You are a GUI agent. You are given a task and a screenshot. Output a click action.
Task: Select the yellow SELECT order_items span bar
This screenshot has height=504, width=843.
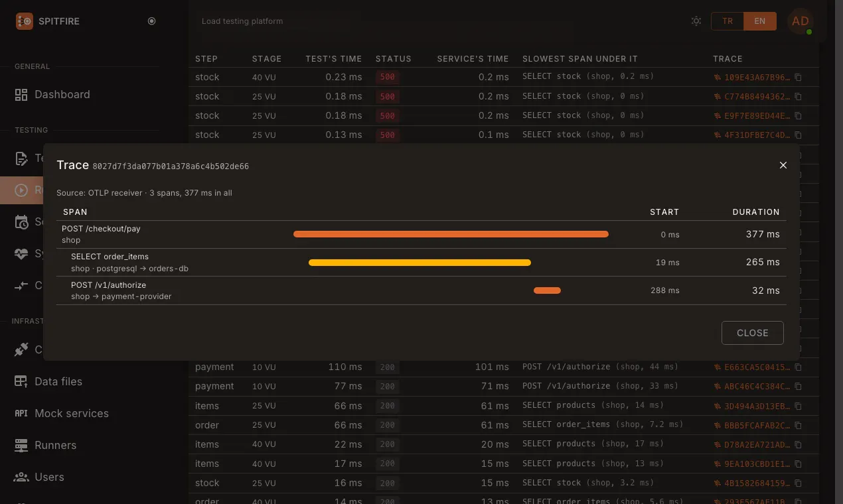[420, 263]
